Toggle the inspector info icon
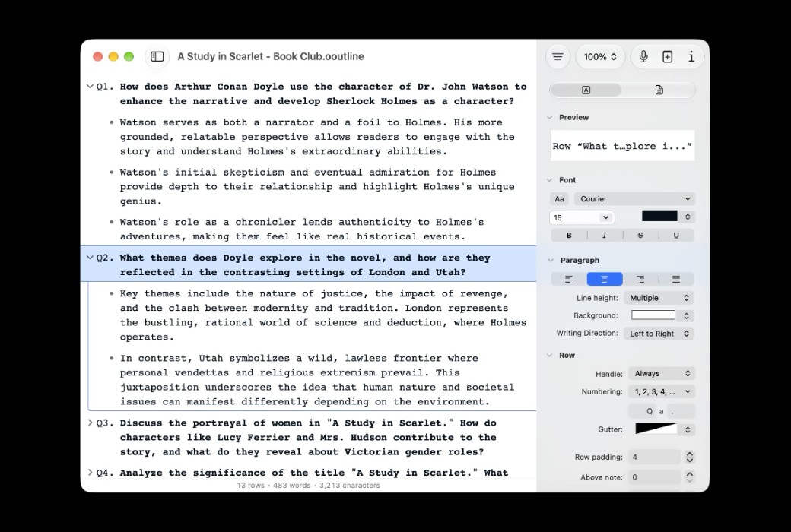This screenshot has width=791, height=532. click(x=691, y=56)
